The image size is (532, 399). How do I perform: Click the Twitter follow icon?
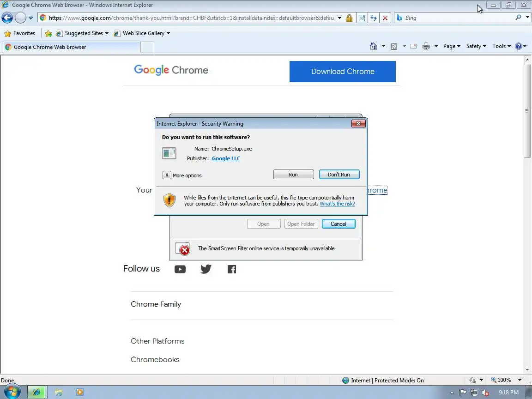click(x=206, y=269)
